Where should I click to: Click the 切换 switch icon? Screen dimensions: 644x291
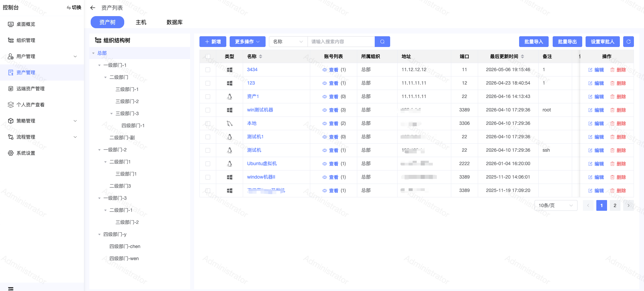tap(68, 7)
